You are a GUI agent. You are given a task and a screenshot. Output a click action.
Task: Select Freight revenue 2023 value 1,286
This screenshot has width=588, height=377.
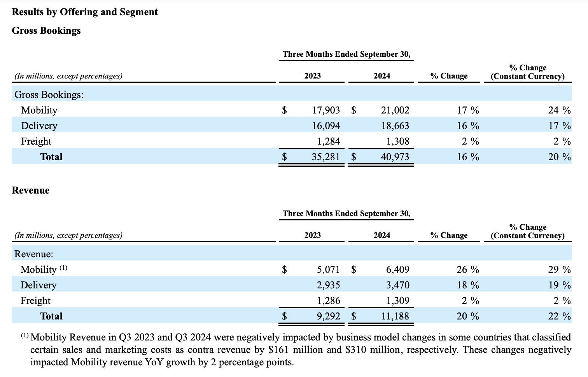tap(328, 301)
